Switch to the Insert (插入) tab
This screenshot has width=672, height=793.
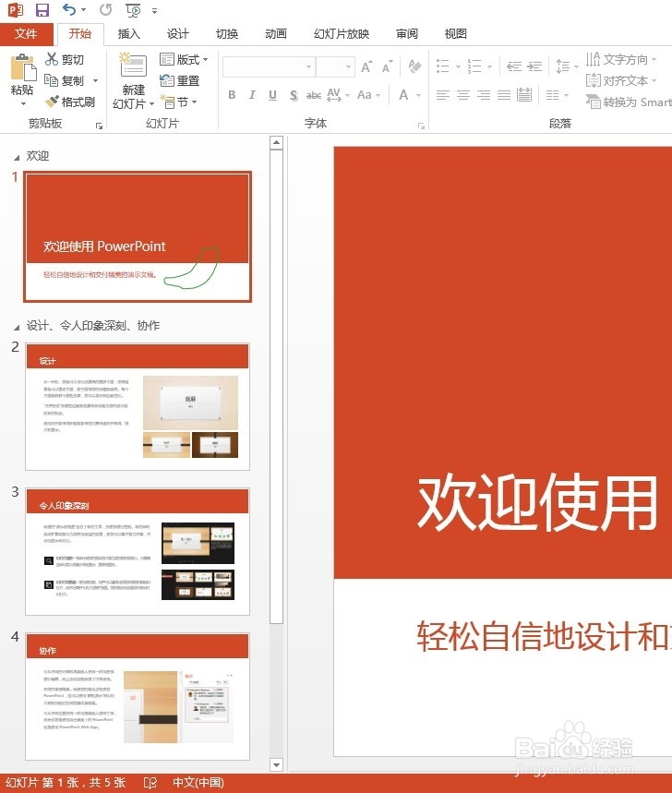pyautogui.click(x=129, y=34)
